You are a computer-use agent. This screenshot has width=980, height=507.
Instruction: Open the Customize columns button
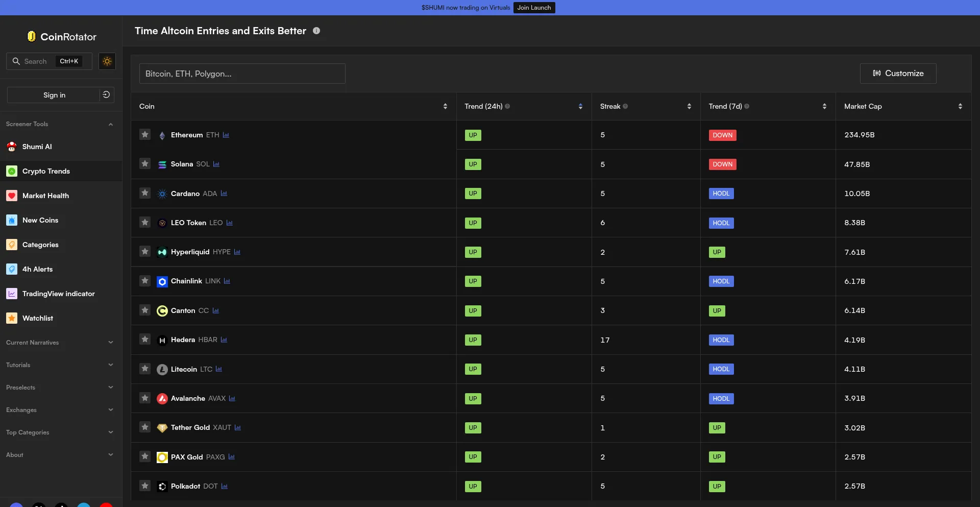[x=898, y=74]
